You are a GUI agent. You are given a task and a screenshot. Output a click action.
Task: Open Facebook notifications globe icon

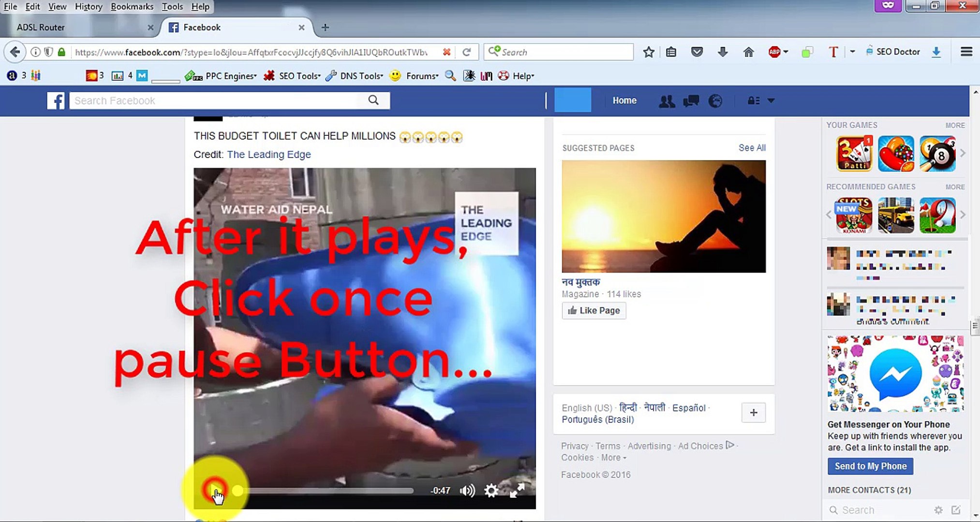coord(714,101)
